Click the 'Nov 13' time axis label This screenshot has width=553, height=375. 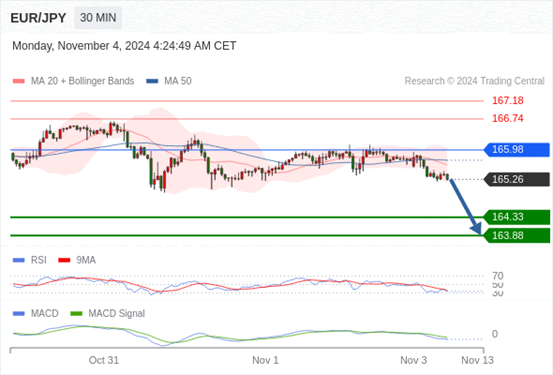point(478,360)
